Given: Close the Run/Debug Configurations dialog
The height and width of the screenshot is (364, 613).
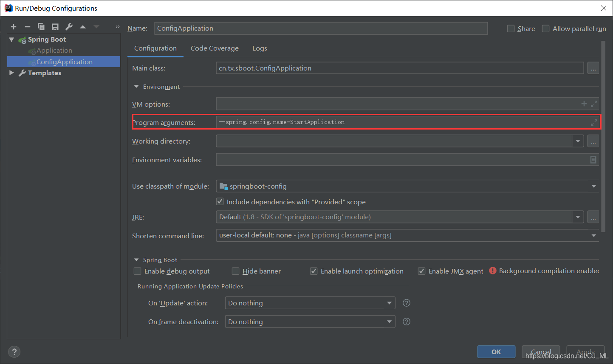Looking at the screenshot, I should tap(603, 8).
